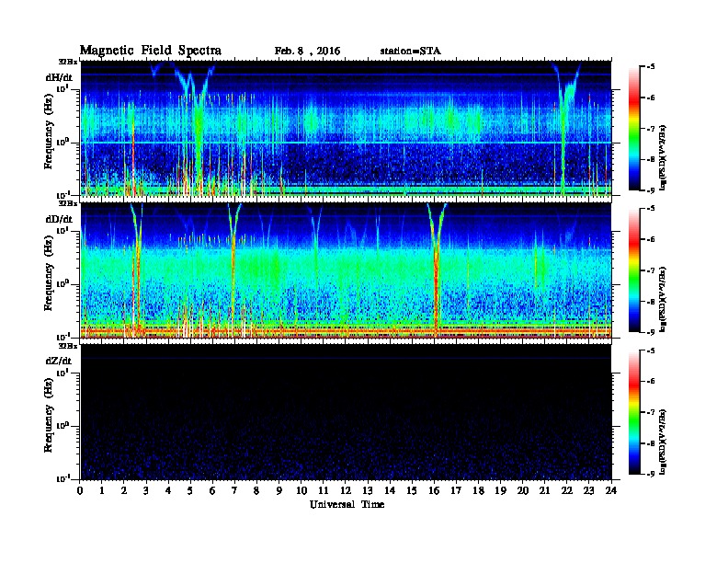Click the "-7" value on dH/dt color scale
Image resolution: width=728 pixels, height=563 pixels.
(651, 129)
